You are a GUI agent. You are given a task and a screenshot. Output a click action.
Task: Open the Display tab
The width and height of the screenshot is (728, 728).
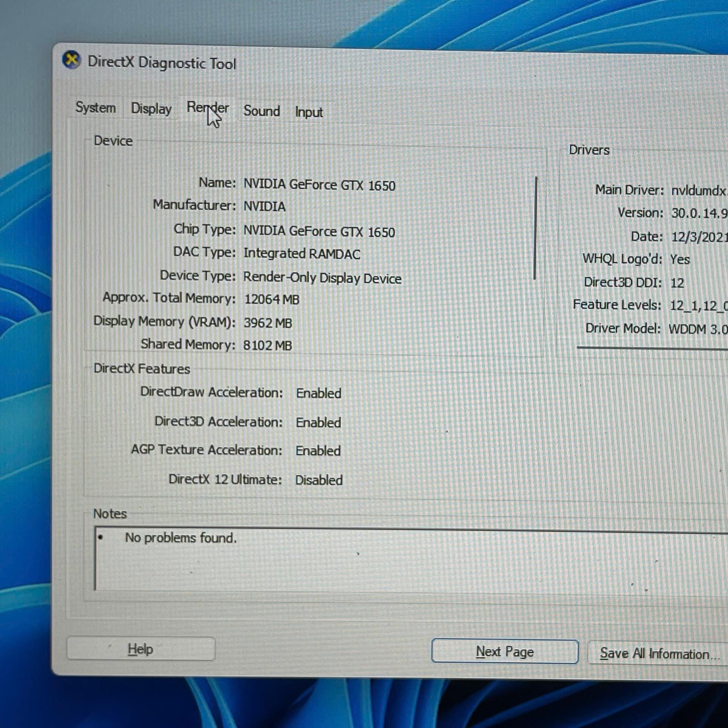151,109
